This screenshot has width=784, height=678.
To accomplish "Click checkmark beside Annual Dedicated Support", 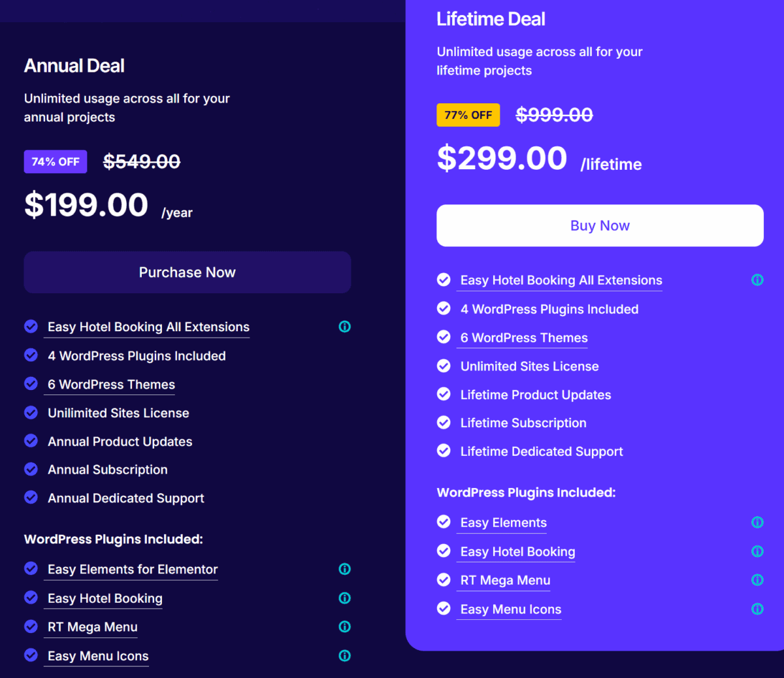I will (31, 498).
